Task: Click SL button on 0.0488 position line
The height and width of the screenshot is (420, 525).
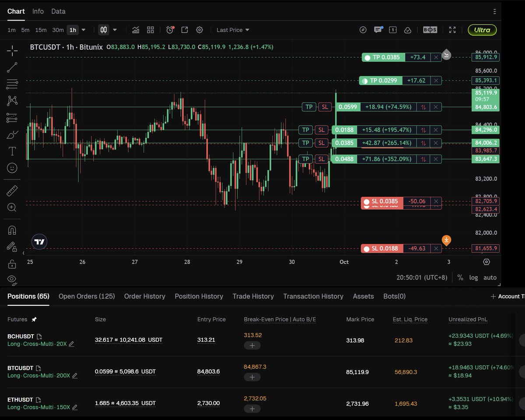Action: (322, 159)
